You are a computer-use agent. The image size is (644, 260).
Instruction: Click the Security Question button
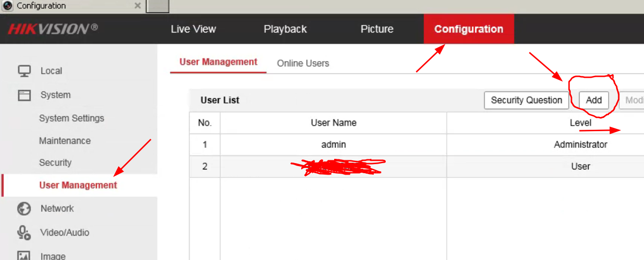[x=526, y=100]
